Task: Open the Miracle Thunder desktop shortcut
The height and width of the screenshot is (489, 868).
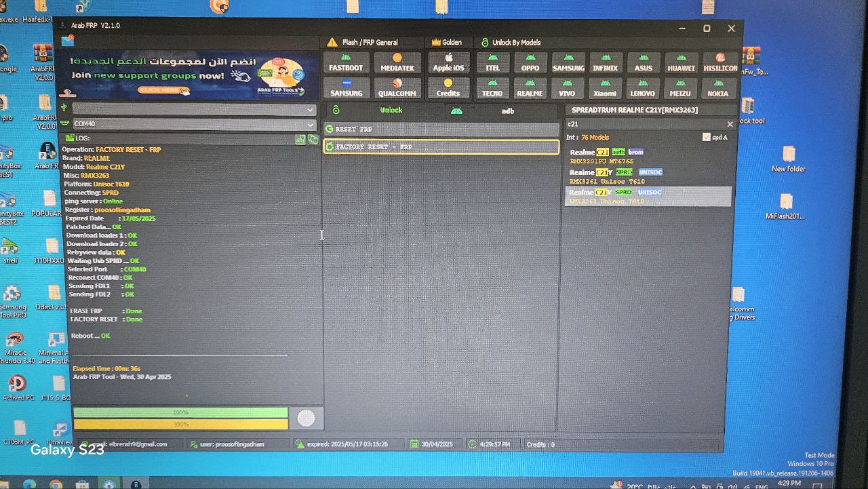Action: [x=16, y=348]
